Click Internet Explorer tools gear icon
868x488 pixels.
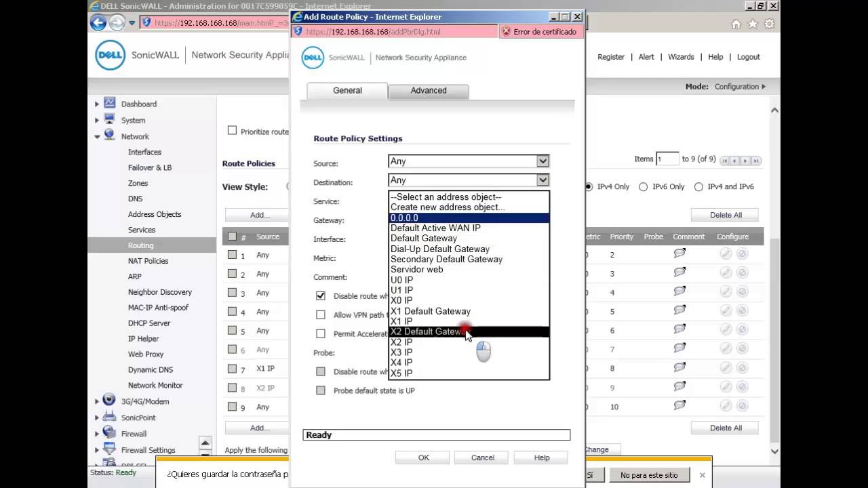click(769, 24)
